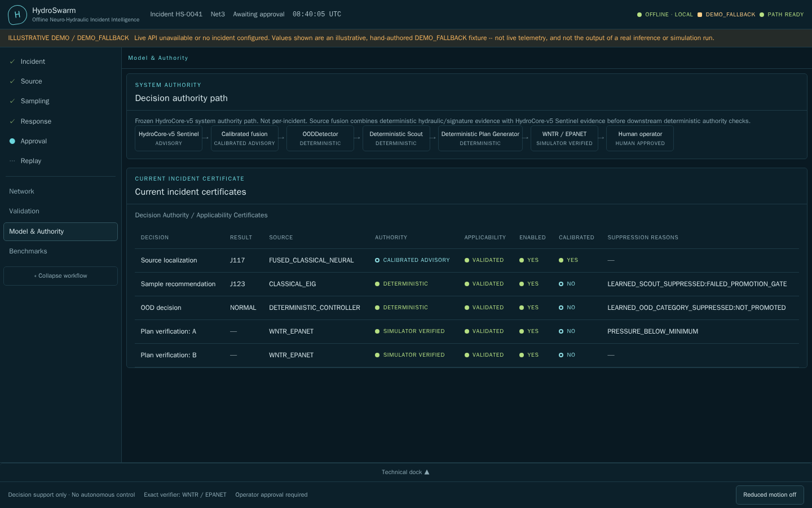The height and width of the screenshot is (508, 812).
Task: Expand the Technical dock
Action: click(405, 472)
